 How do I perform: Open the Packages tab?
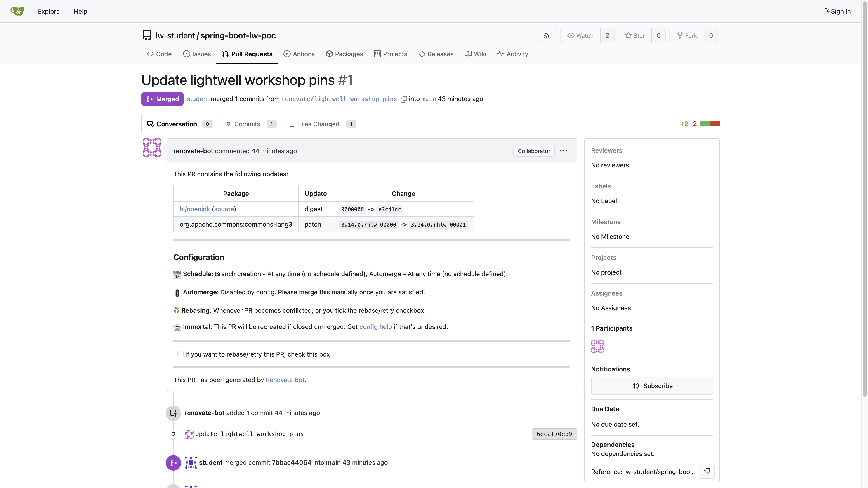[x=344, y=54]
